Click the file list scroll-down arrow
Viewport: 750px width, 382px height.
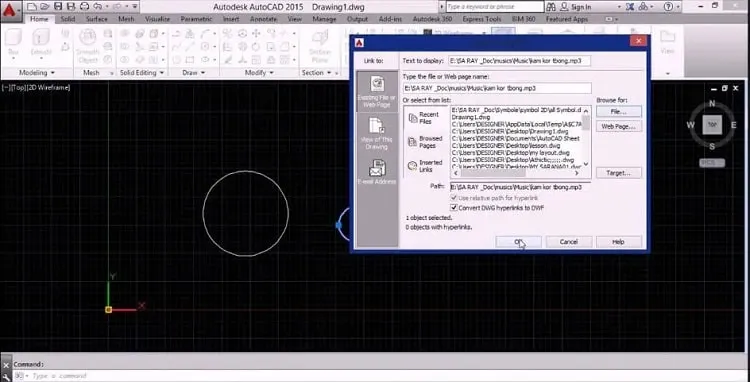tap(586, 163)
